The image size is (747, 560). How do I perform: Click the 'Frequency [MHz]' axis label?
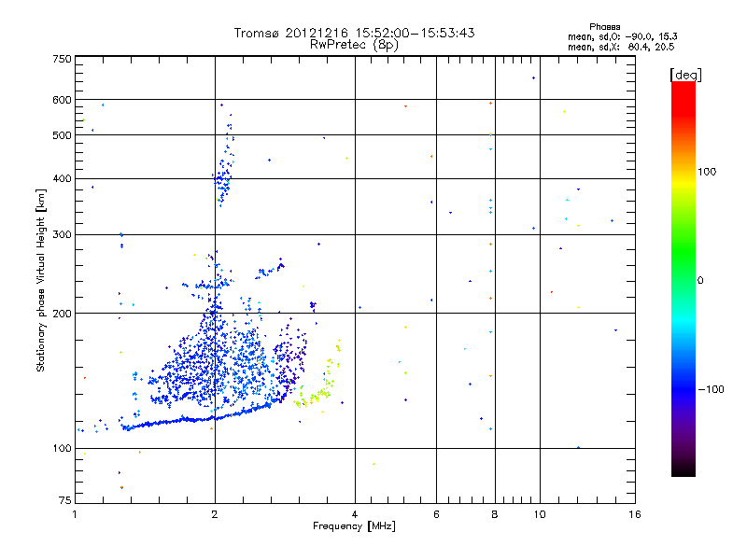coord(354,526)
